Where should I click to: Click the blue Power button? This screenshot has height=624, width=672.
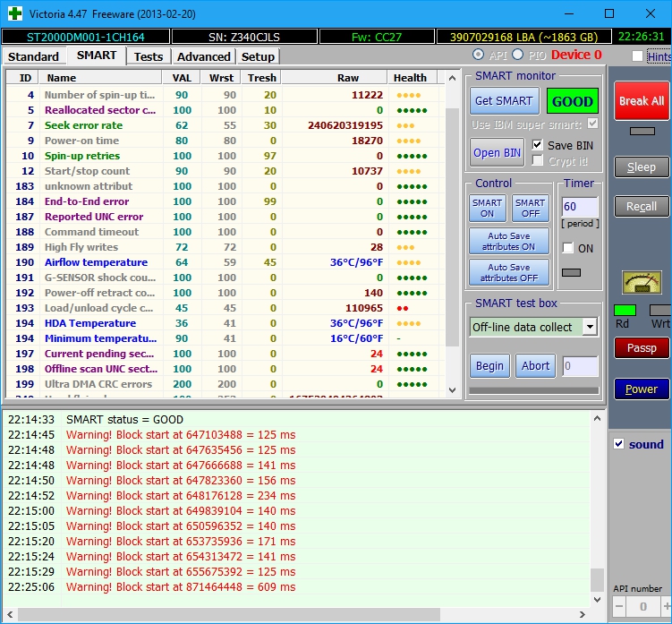tap(642, 389)
